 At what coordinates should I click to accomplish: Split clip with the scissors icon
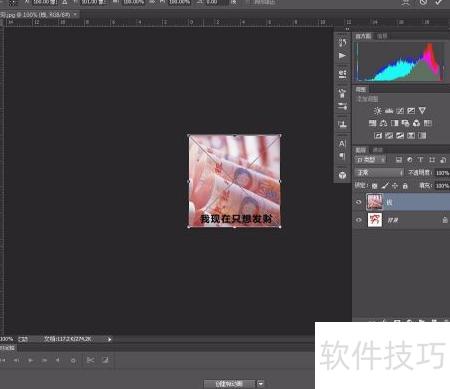90,360
